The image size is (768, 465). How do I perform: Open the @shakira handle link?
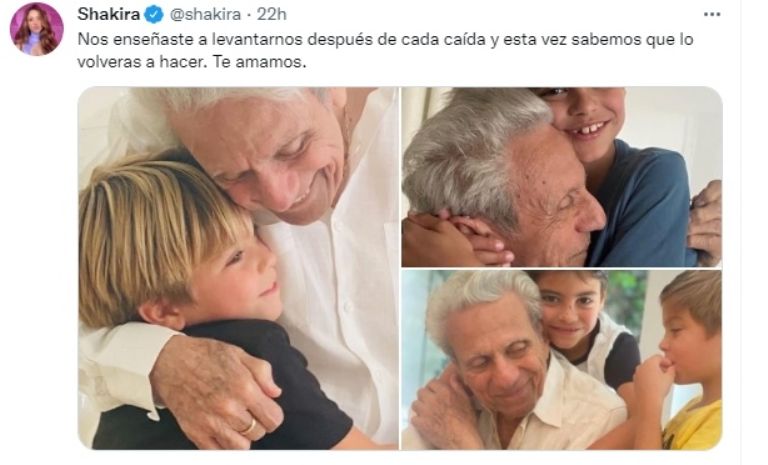click(205, 15)
